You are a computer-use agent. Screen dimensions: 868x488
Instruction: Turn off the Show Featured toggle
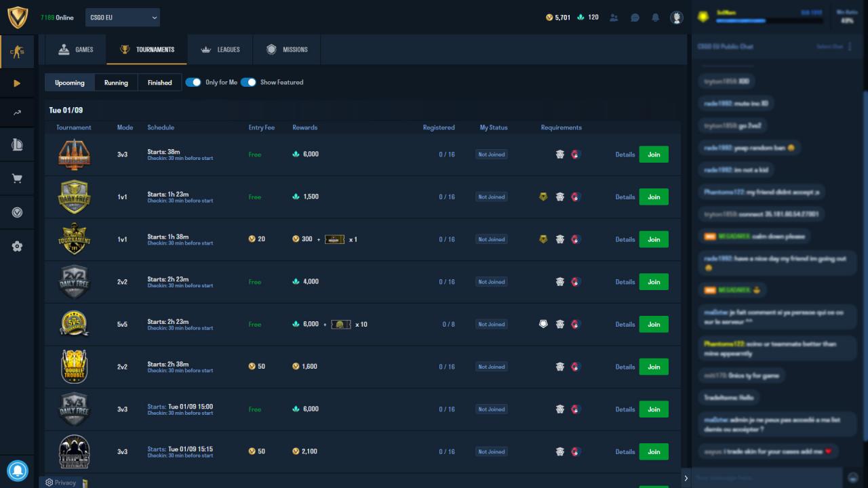tap(249, 82)
